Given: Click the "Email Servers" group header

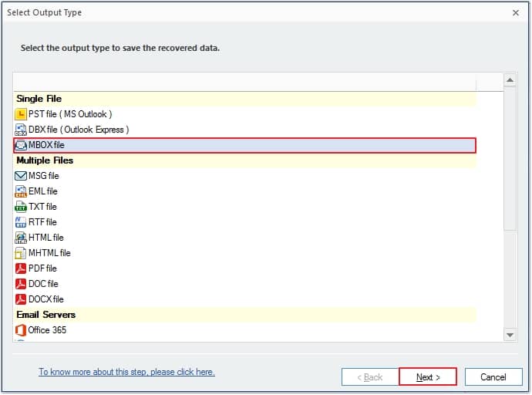Looking at the screenshot, I should (x=244, y=315).
